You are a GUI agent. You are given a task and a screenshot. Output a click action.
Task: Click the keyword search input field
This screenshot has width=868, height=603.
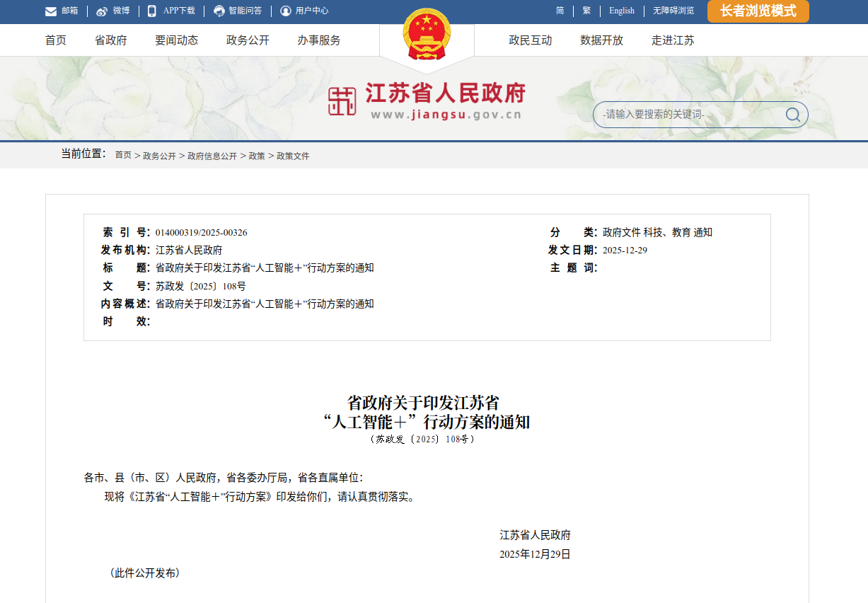[x=686, y=115]
